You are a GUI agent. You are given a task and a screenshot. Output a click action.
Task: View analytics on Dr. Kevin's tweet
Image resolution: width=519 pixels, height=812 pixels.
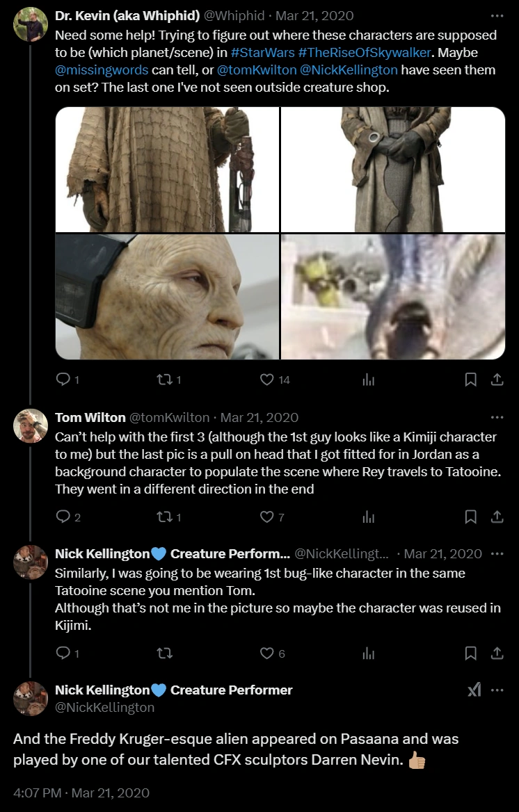click(369, 380)
